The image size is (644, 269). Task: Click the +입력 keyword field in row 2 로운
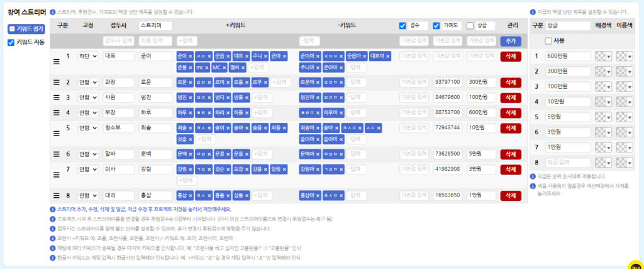coord(280,83)
